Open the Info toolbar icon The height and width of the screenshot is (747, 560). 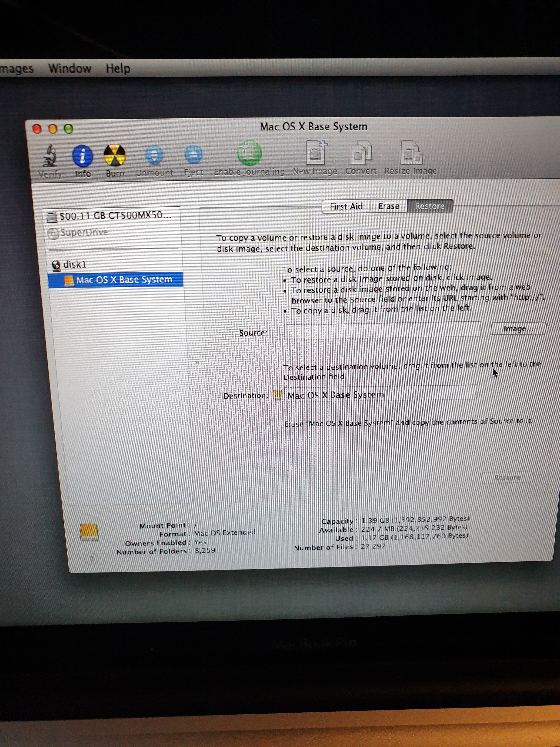click(82, 156)
